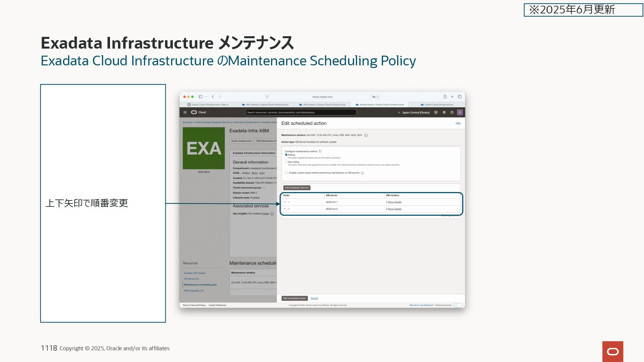Image resolution: width=644 pixels, height=362 pixels.
Task: Move dbServer-2 up in order
Action: 285,209
